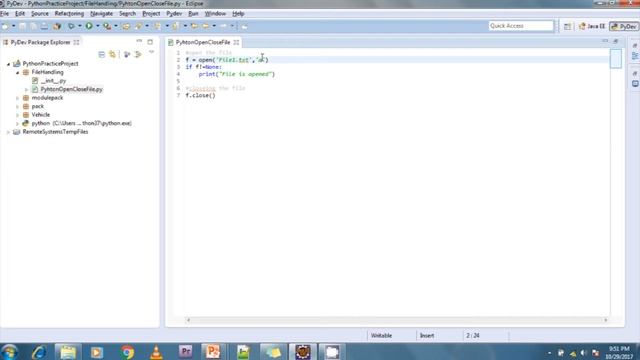640x360 pixels.
Task: Select PyhtonOpenCloseFile.py in the explorer
Action: [71, 89]
